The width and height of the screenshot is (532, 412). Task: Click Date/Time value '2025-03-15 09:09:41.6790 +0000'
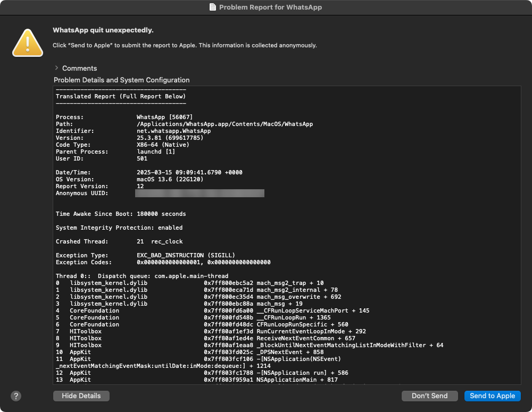tap(189, 172)
